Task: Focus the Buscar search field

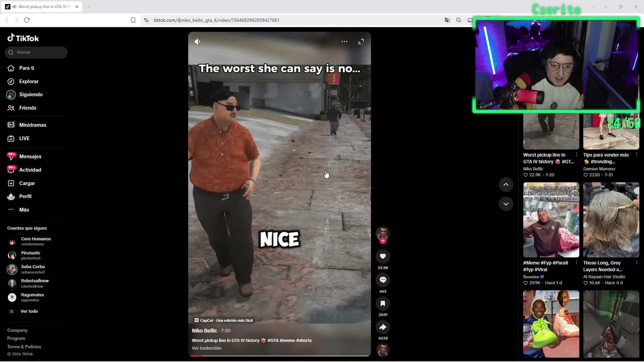Action: tap(36, 52)
